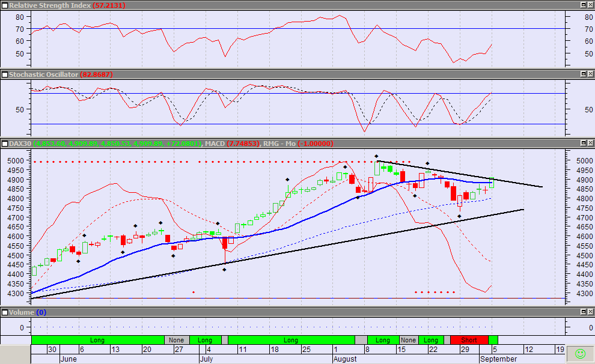
Task: Maximize the DAX30 price chart panel
Action: [x=582, y=144]
